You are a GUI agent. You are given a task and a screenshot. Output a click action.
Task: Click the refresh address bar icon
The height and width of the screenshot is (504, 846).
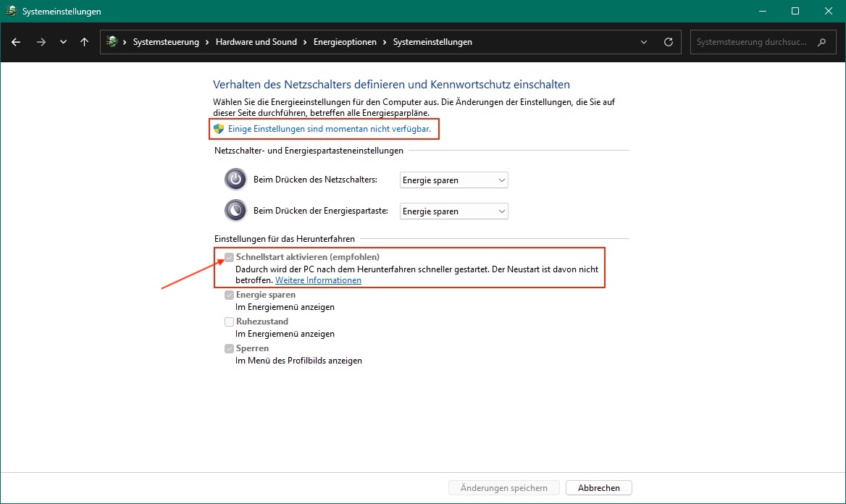point(668,42)
